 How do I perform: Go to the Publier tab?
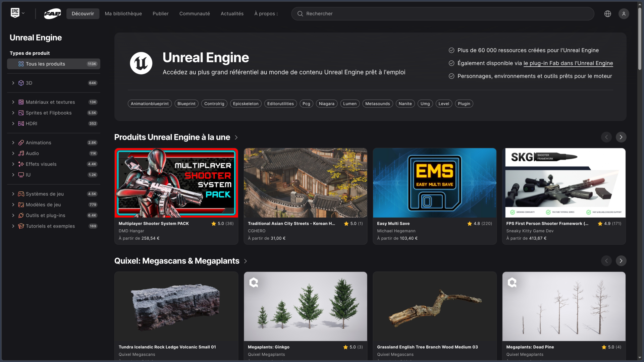(x=160, y=14)
